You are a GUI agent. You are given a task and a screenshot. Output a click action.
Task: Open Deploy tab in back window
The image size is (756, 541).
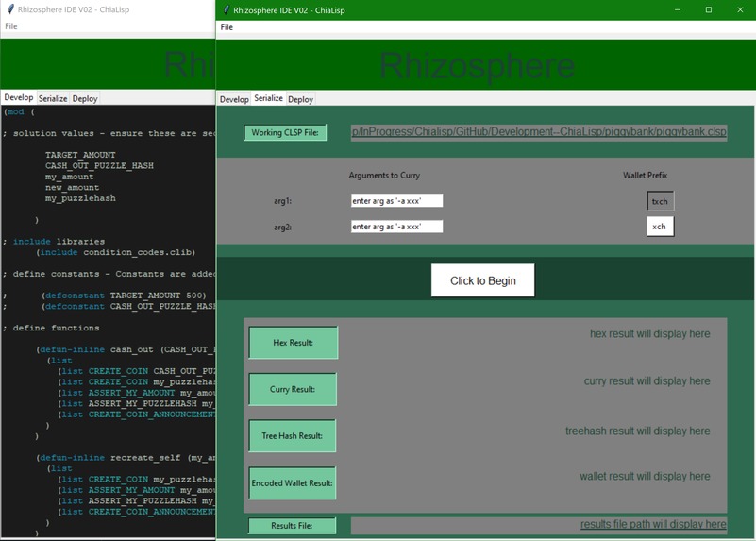[85, 98]
